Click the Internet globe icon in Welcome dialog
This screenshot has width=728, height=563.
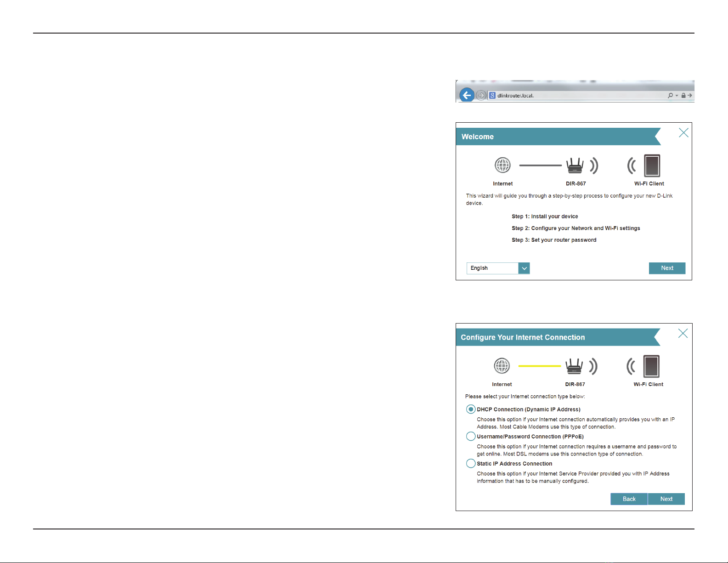point(502,165)
